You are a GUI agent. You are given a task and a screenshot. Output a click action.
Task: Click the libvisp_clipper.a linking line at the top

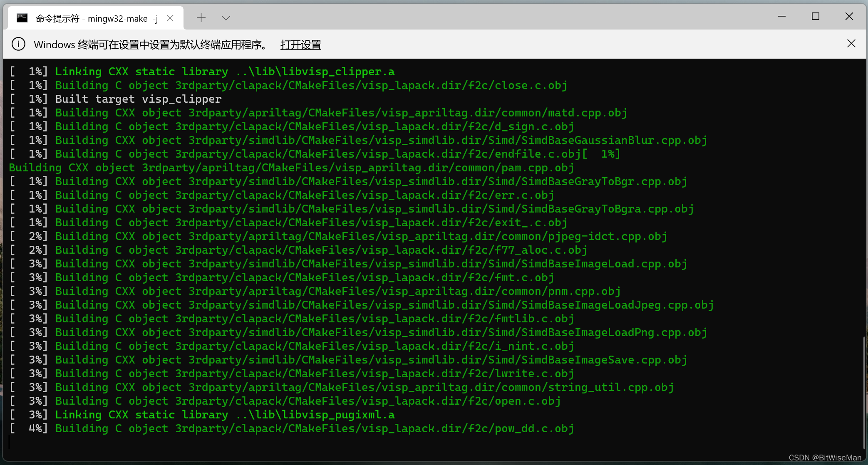click(225, 72)
